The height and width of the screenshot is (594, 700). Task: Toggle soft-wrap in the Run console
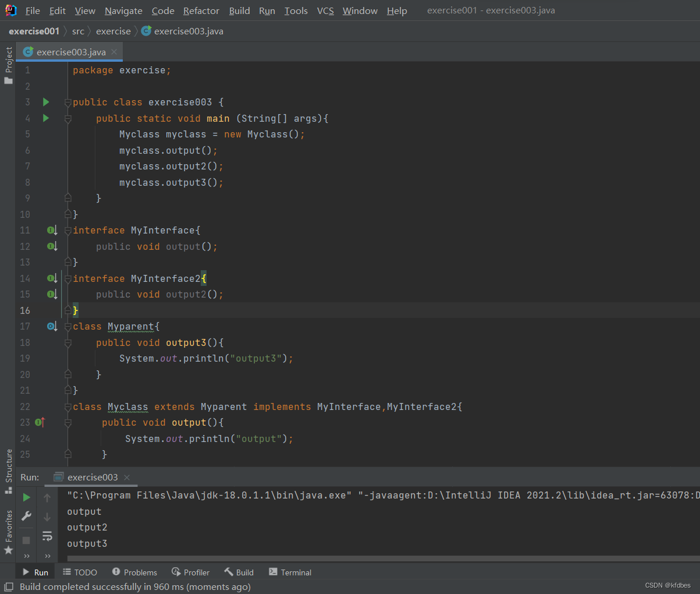pos(47,536)
